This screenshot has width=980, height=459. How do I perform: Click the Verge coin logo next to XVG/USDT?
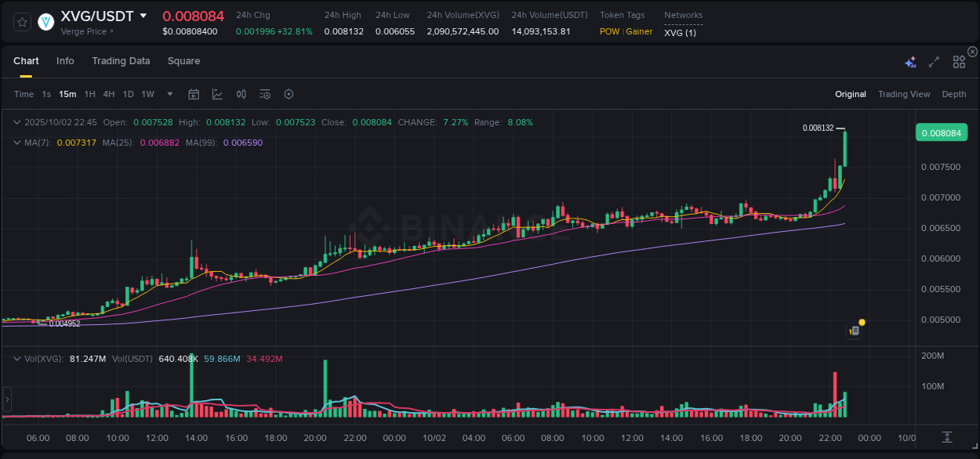[x=45, y=22]
